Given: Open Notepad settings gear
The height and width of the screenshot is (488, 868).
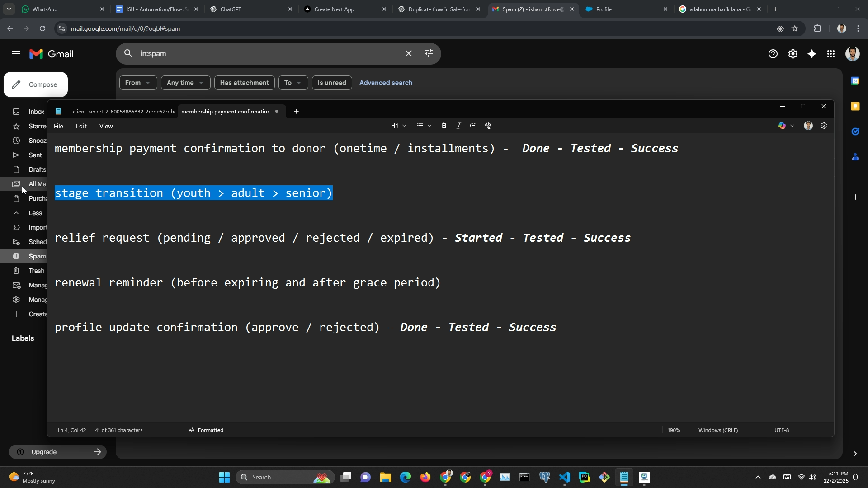Looking at the screenshot, I should pos(824,126).
